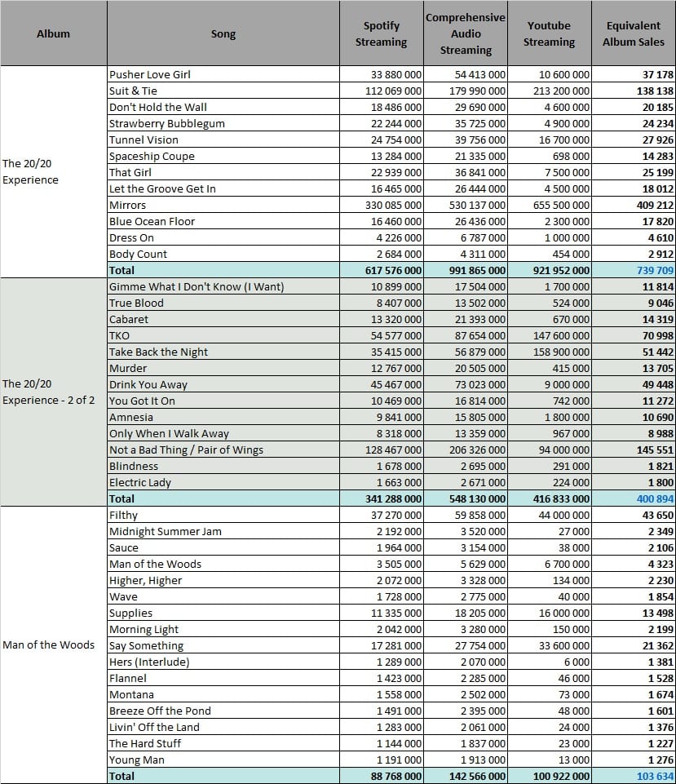The image size is (676, 784).
Task: Click Filthy Youtube value 44 000 000
Action: click(549, 515)
